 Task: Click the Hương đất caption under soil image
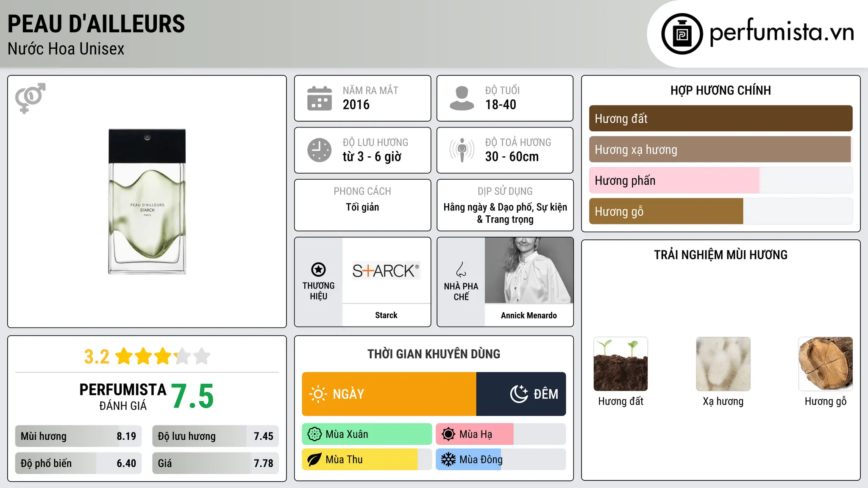(x=620, y=401)
